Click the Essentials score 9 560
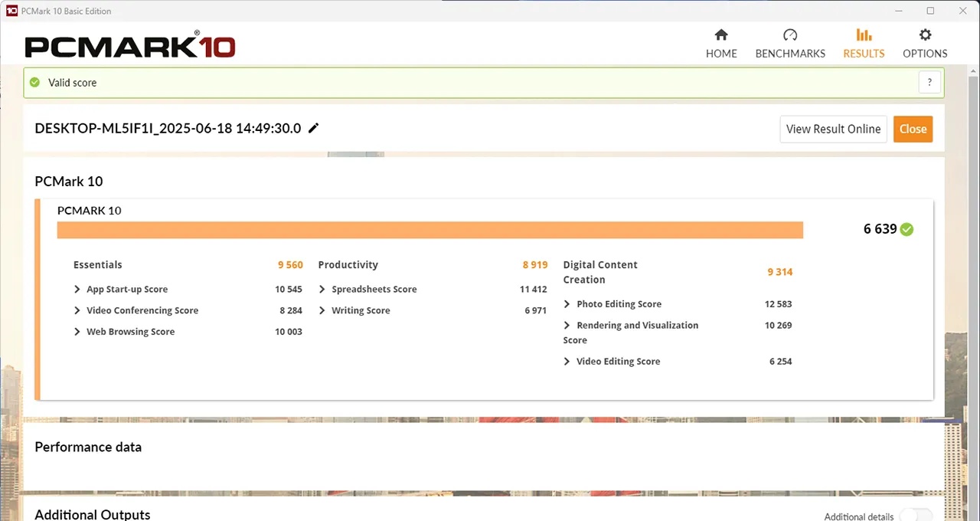Image resolution: width=980 pixels, height=521 pixels. [x=290, y=265]
